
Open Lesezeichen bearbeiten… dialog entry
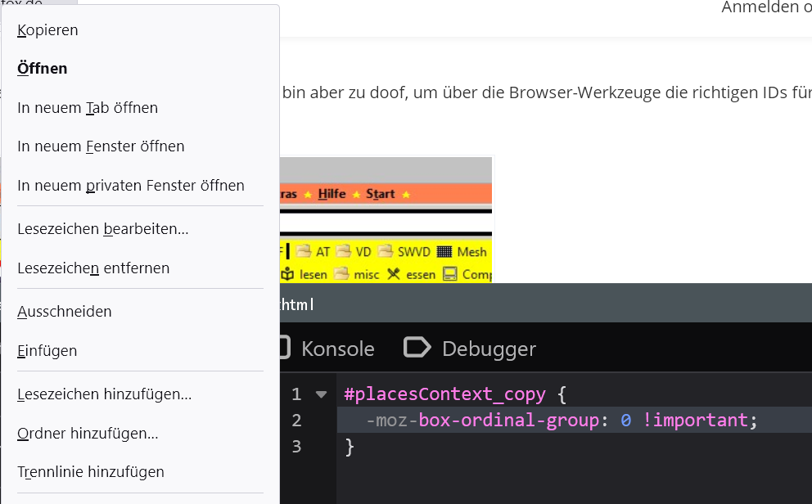click(x=103, y=229)
